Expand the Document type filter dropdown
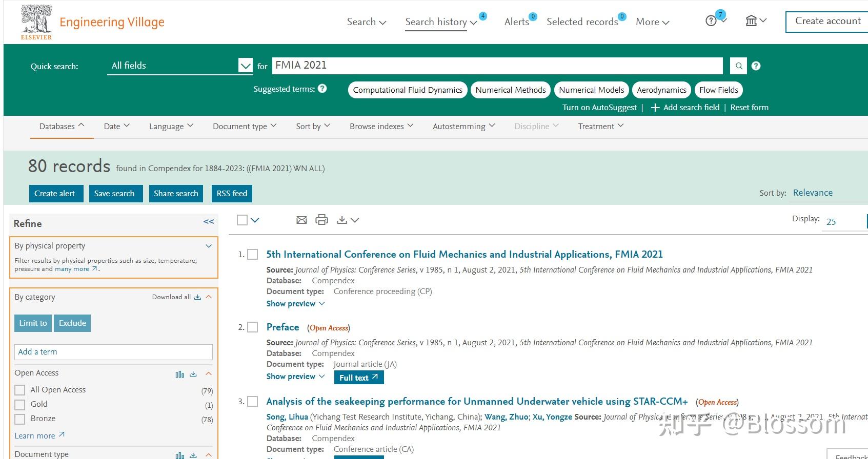This screenshot has height=459, width=868. pyautogui.click(x=245, y=126)
